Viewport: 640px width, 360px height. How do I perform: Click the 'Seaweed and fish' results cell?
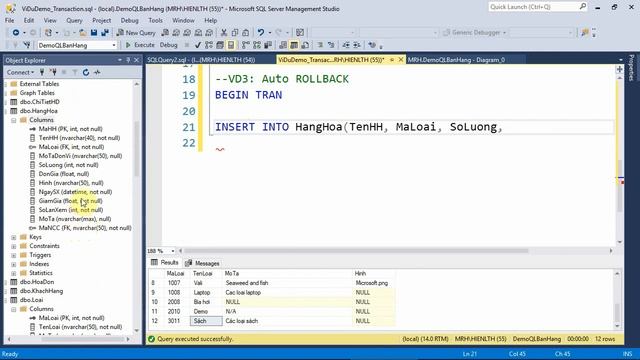point(287,283)
